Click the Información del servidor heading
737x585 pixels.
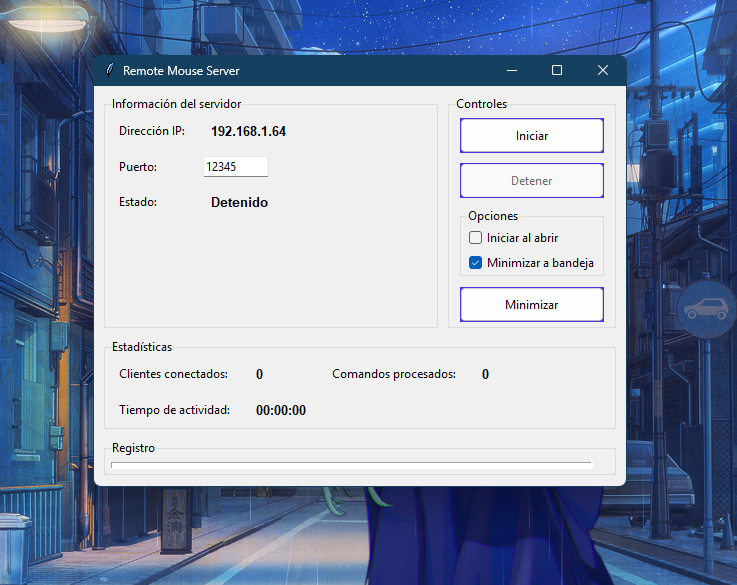click(176, 104)
